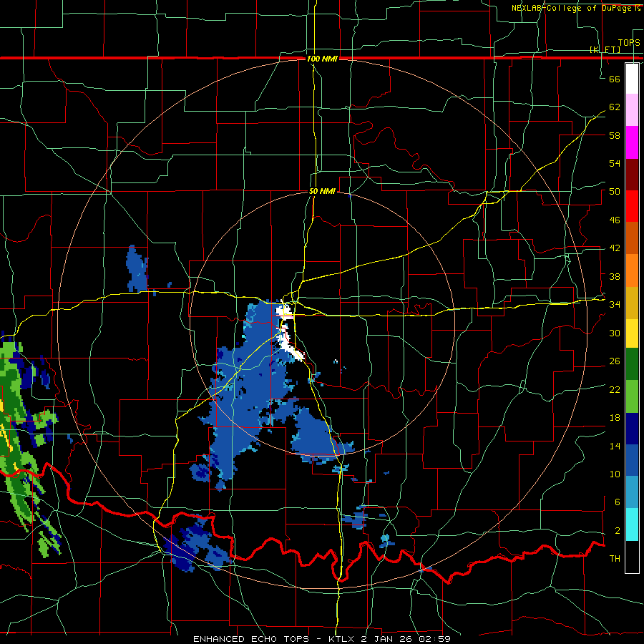Screen dimensions: 644x644
Task: Click the yellow legend swatch
Action: click(x=632, y=333)
